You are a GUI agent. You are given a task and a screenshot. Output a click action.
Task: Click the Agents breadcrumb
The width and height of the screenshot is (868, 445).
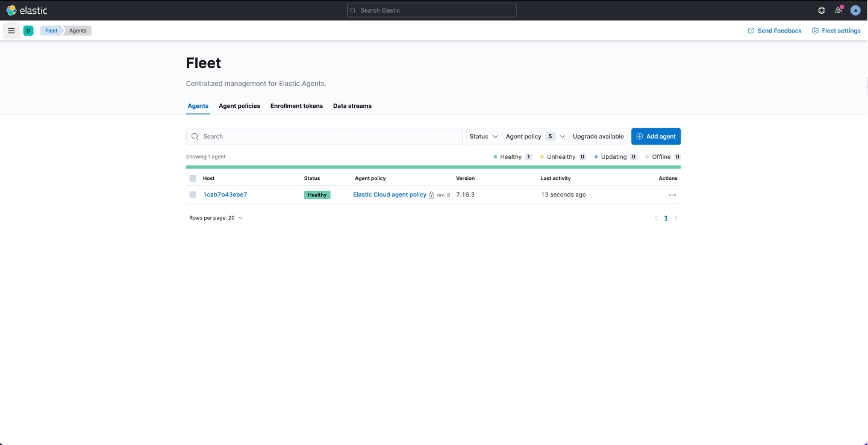click(x=78, y=31)
